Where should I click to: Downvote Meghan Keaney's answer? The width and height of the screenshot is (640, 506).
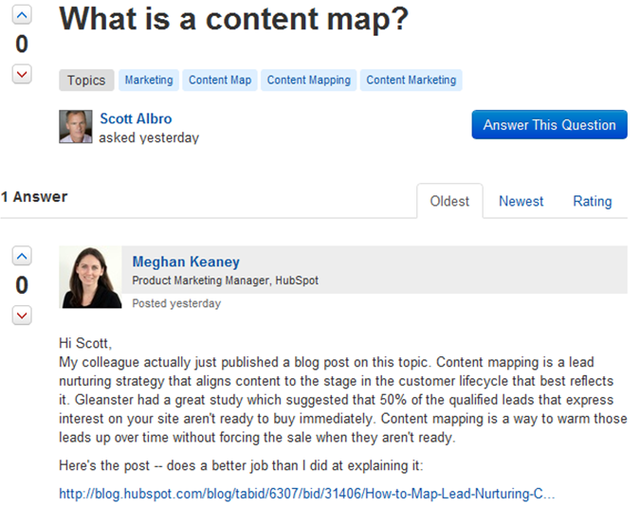tap(21, 315)
